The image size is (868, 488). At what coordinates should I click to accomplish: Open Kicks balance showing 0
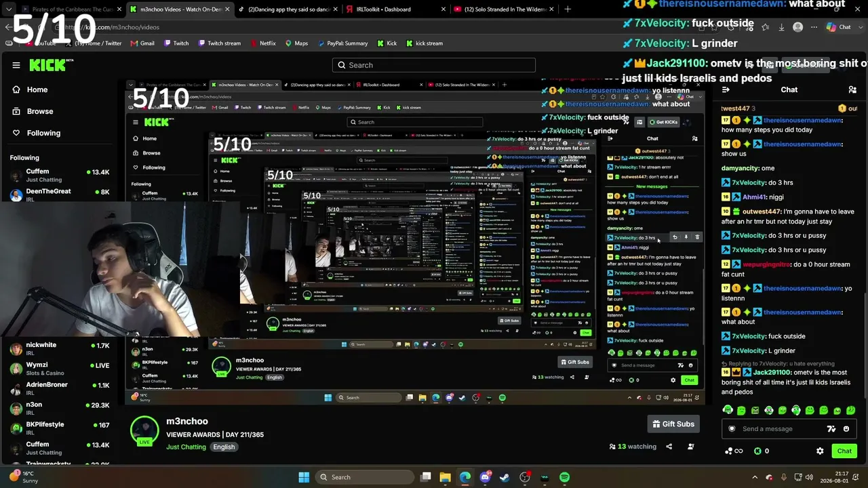click(x=762, y=451)
